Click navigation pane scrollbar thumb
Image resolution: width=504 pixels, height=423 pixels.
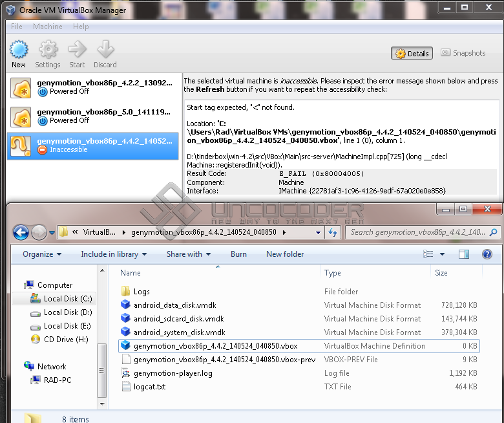click(x=102, y=371)
